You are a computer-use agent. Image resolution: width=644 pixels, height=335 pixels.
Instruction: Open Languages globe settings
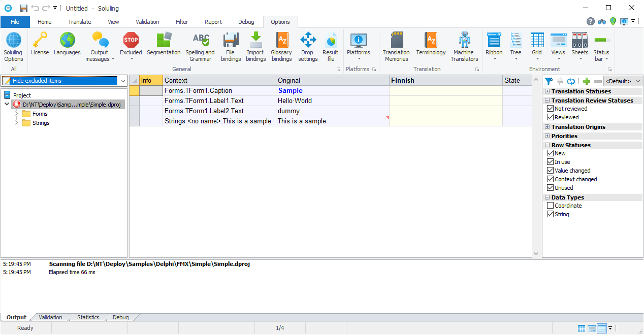pos(67,44)
